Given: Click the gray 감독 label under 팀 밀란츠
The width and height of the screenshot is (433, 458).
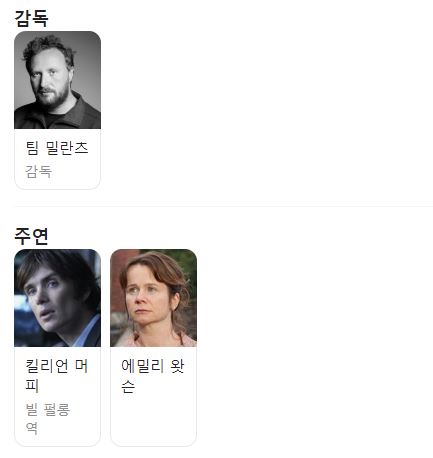Looking at the screenshot, I should pos(39,172).
